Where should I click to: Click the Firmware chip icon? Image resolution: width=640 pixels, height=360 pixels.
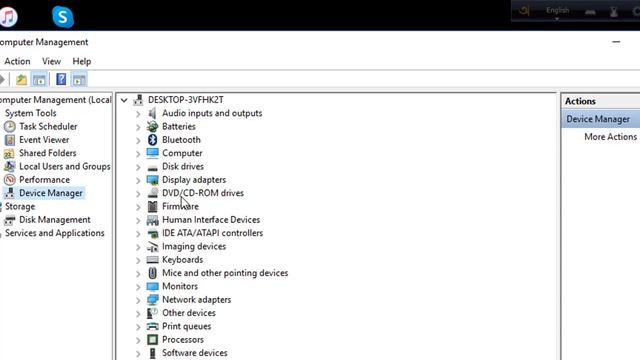(152, 207)
